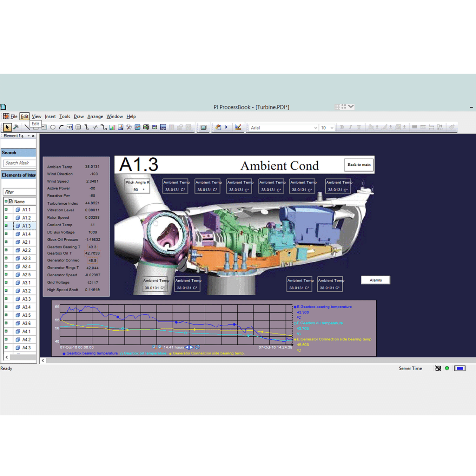Select the Graphic image tool

[x=121, y=128]
